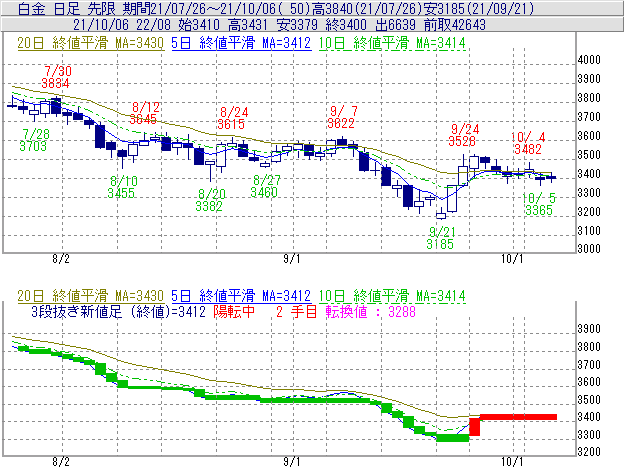Click the volume value 出6639
This screenshot has width=624, height=475.
(396, 25)
